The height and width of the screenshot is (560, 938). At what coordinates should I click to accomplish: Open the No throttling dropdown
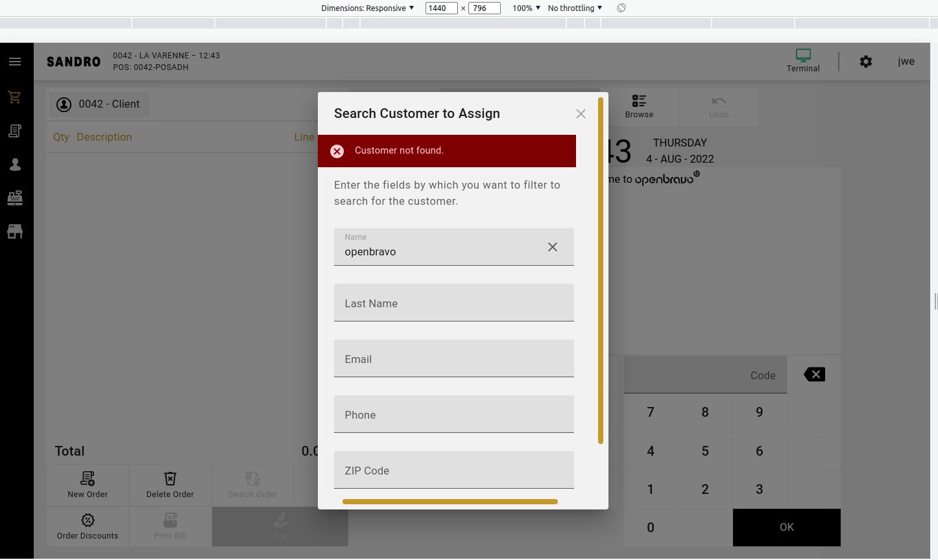575,8
